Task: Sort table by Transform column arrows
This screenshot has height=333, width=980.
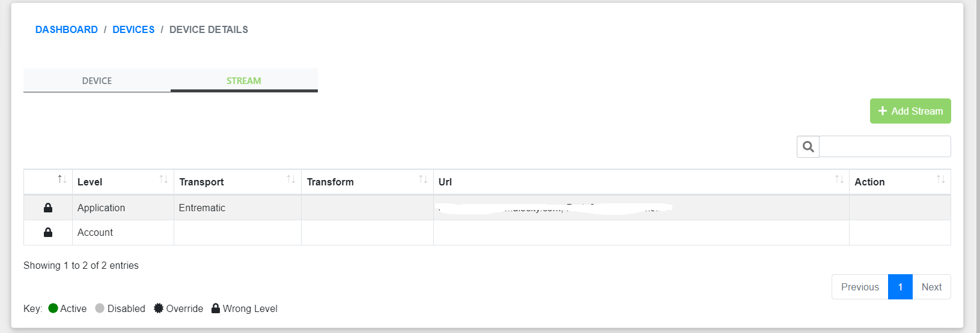Action: tap(423, 179)
